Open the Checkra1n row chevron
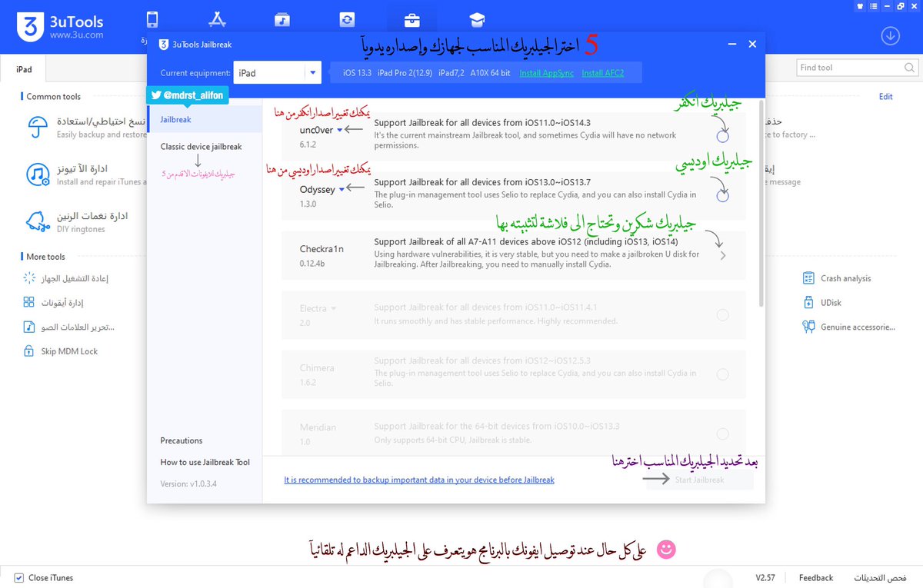The image size is (923, 588). click(723, 256)
